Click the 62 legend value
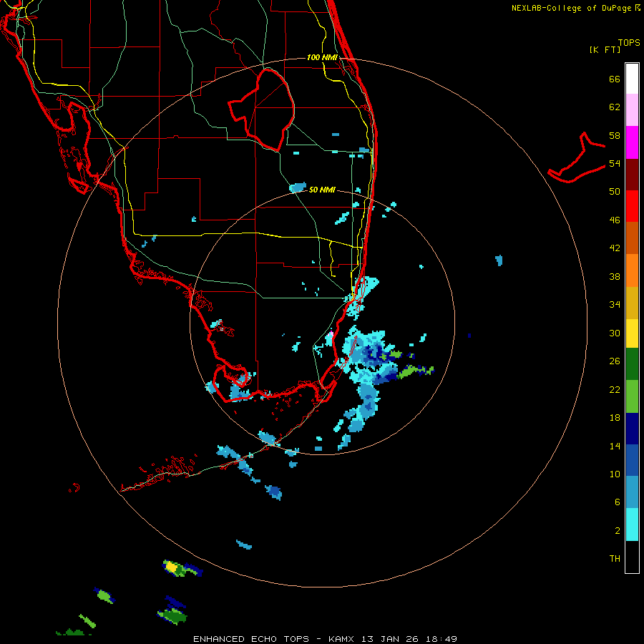 coord(615,107)
